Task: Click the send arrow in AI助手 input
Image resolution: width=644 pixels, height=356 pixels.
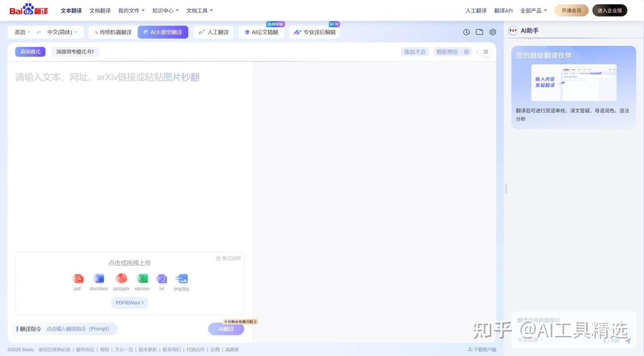Action: pyautogui.click(x=628, y=340)
